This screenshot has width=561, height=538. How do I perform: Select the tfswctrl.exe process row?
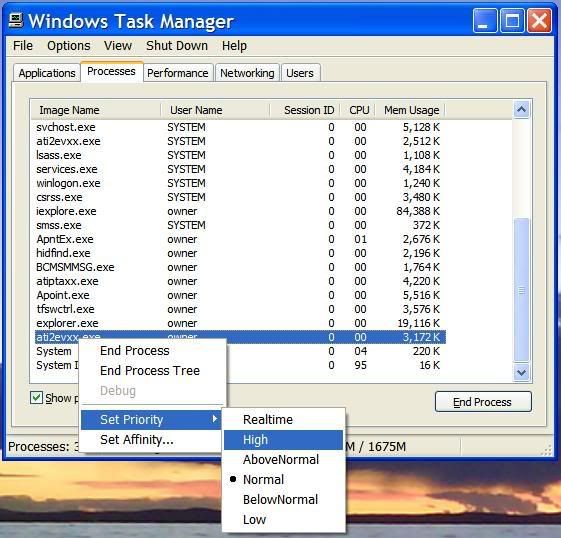tap(240, 309)
